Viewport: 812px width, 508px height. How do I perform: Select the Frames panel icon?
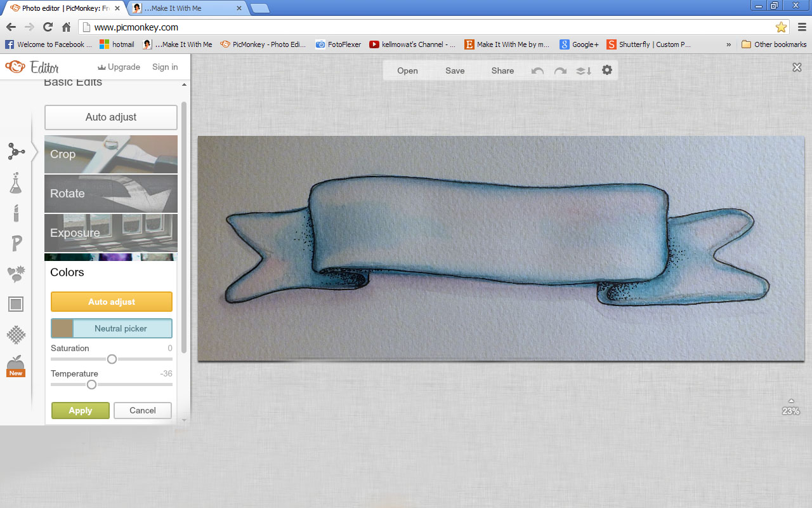pos(16,304)
